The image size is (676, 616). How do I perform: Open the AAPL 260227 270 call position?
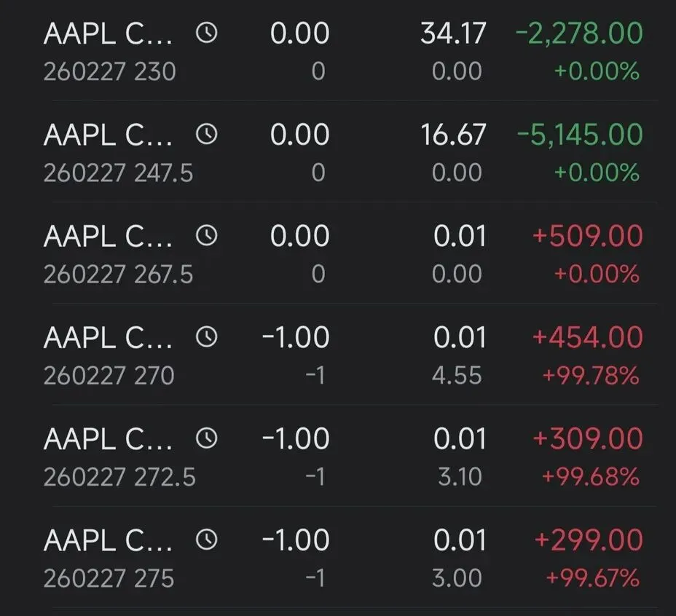click(x=109, y=355)
